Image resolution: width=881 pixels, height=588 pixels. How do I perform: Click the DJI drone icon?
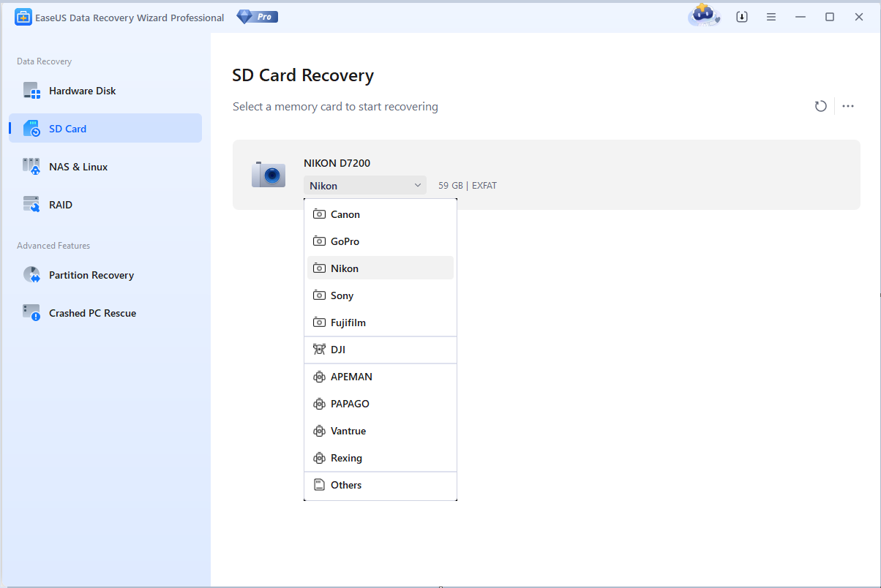click(x=319, y=350)
